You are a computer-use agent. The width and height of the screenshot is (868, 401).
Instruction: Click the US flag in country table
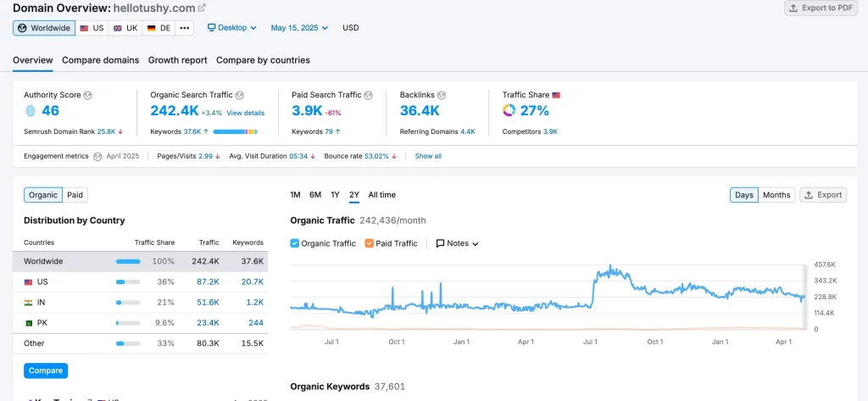point(28,282)
